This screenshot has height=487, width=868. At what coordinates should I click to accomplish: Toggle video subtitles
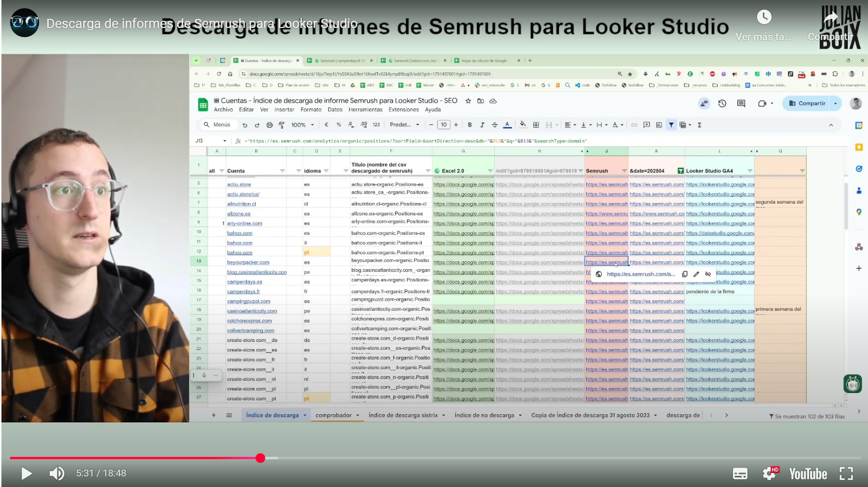click(x=740, y=473)
